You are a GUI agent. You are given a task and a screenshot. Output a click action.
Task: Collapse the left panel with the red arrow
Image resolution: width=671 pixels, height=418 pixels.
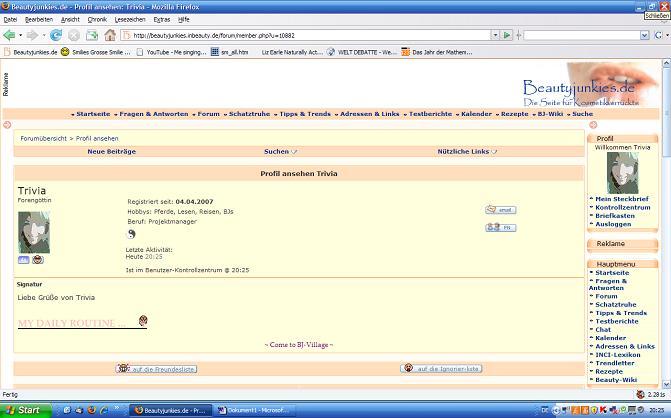pyautogui.click(x=7, y=125)
